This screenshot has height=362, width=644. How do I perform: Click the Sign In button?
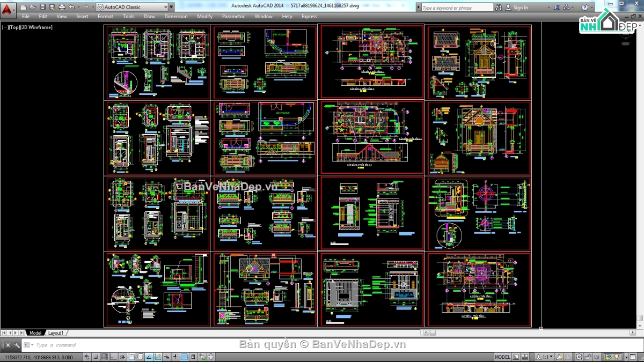coord(520,8)
